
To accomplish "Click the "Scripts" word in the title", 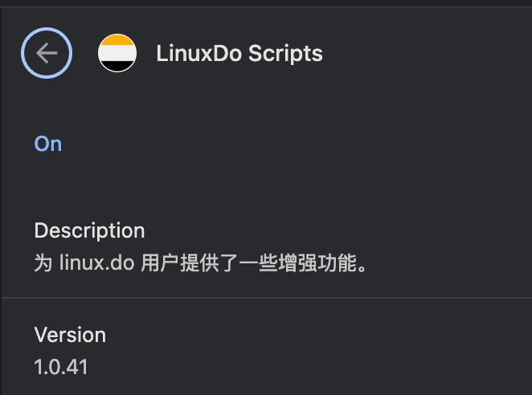I will (x=285, y=54).
